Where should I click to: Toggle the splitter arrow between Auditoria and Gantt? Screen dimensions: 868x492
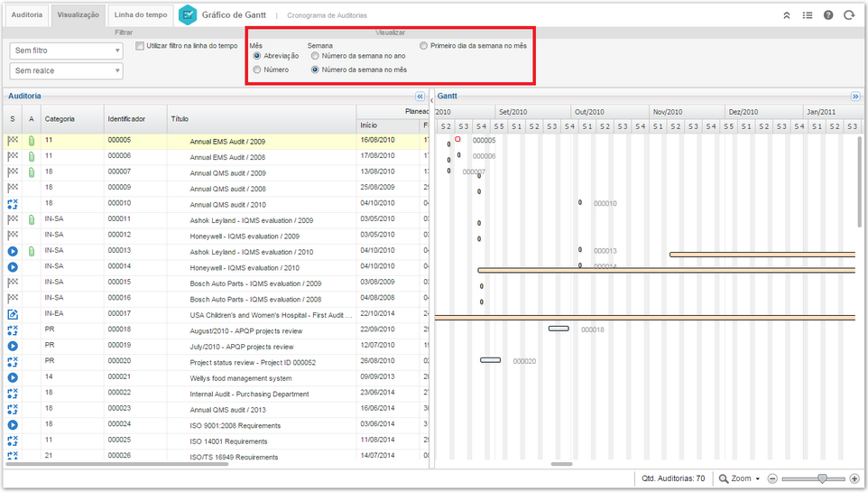tap(432, 99)
